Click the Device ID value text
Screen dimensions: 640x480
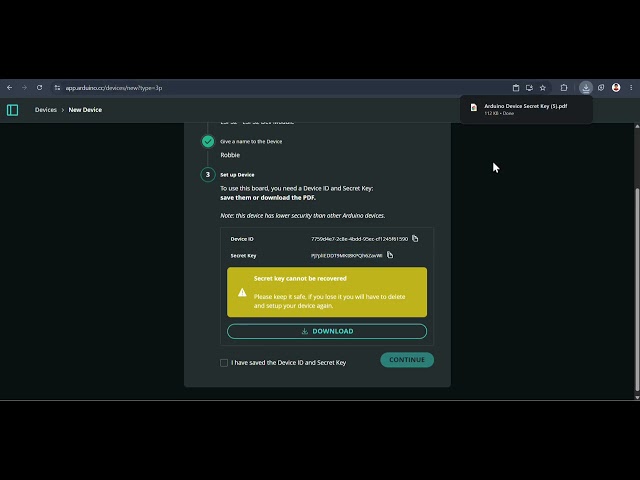tap(359, 239)
